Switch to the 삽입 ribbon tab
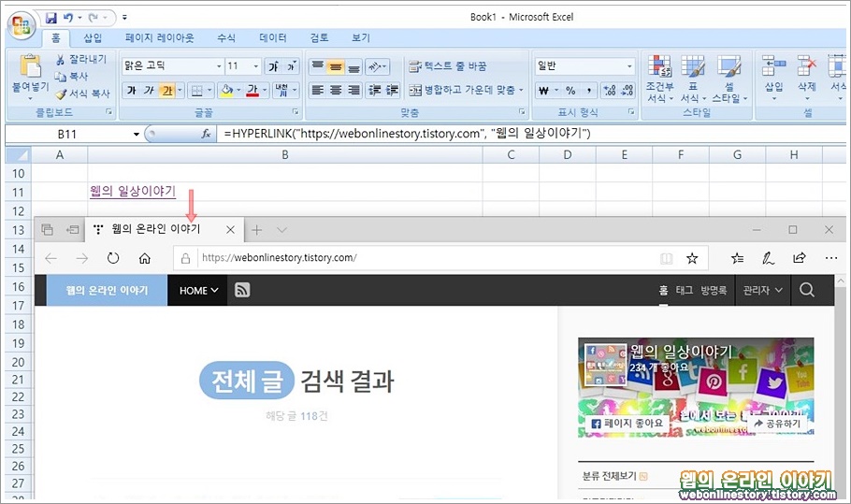 93,38
